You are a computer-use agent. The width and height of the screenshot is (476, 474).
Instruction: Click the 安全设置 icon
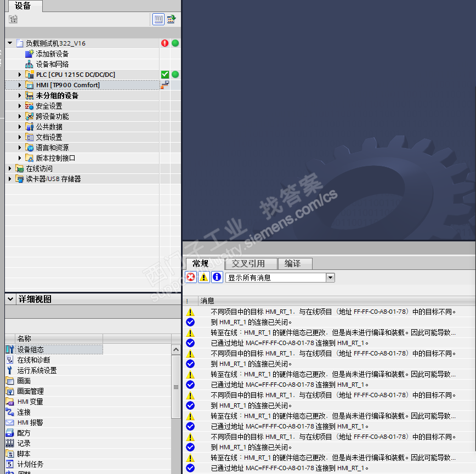(x=29, y=106)
